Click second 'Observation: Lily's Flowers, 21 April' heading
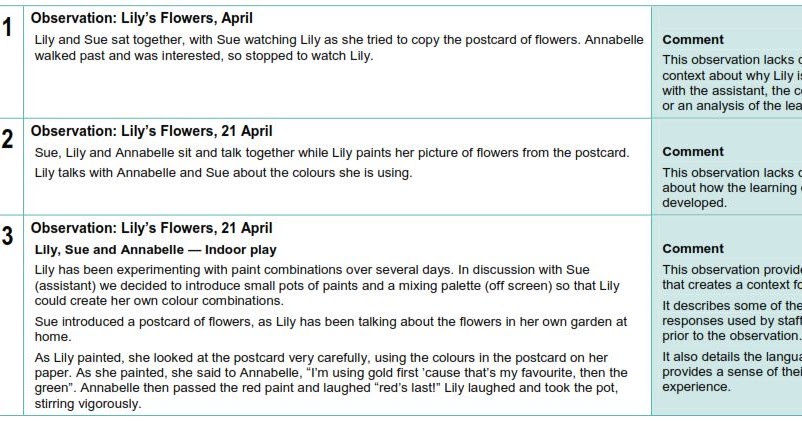The width and height of the screenshot is (802, 421). (x=151, y=131)
